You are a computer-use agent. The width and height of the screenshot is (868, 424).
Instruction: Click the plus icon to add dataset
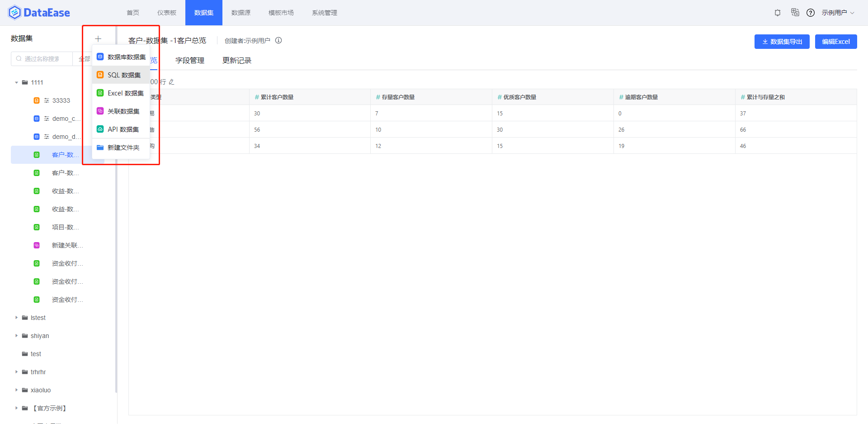click(98, 39)
